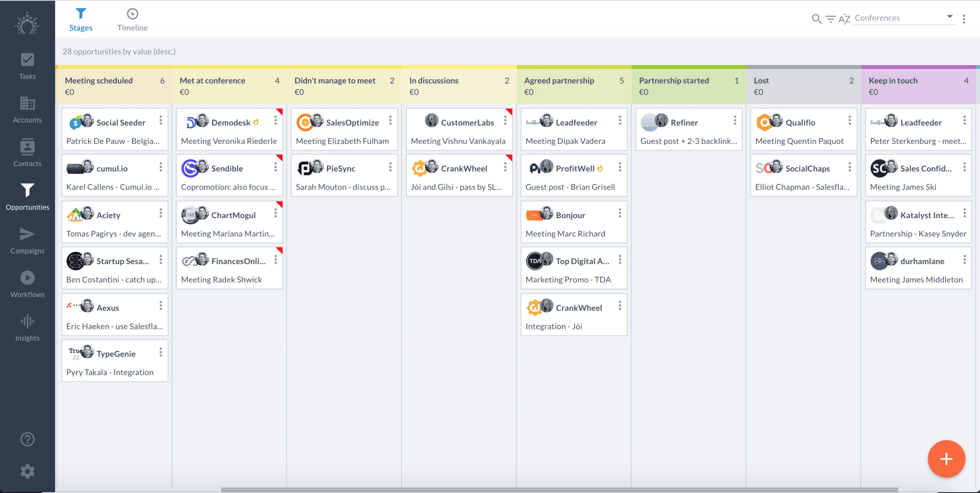The image size is (980, 493).
Task: Switch to the Stages tab
Action: pyautogui.click(x=81, y=20)
